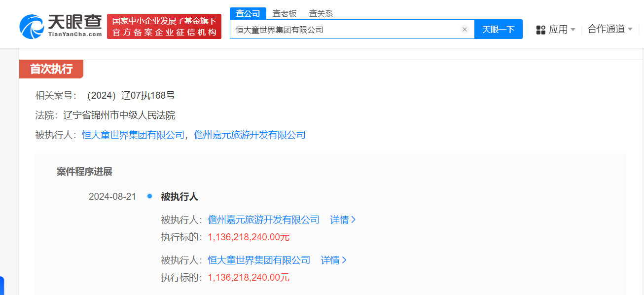Select the 查公司 tab
Viewport: 644px width, 295px height.
[x=248, y=13]
